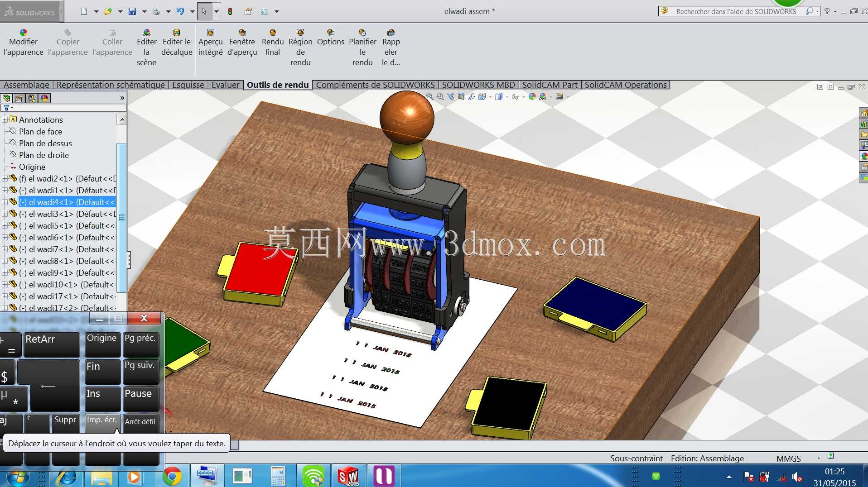Image resolution: width=868 pixels, height=487 pixels.
Task: Click Pause key on on-screen keyboard
Action: [140, 399]
